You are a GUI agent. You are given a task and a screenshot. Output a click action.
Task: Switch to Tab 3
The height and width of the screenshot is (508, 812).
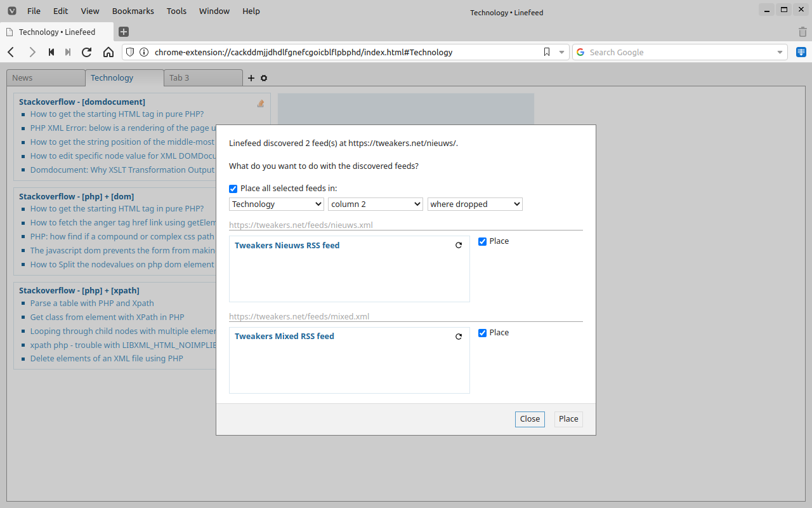pos(203,78)
